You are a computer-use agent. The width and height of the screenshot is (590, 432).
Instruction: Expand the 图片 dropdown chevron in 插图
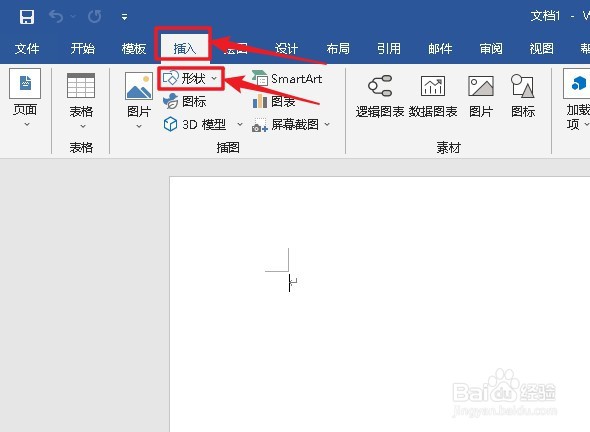pos(139,126)
